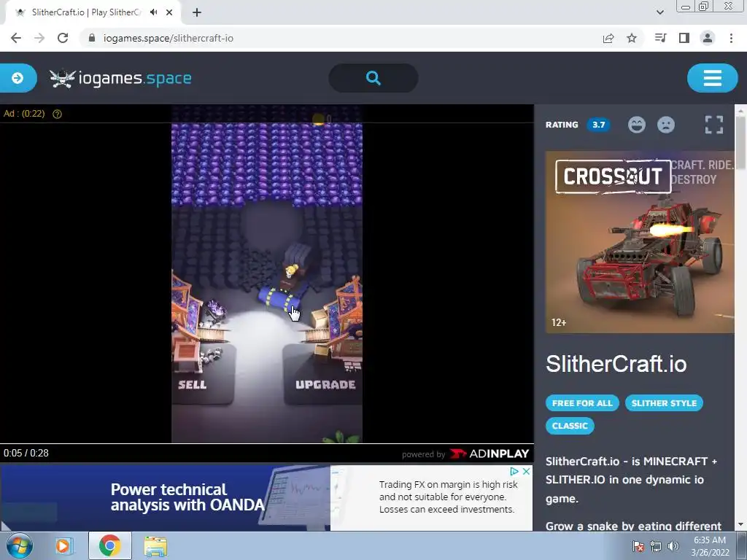Go back using the browser back arrow
Viewport: 747px width, 560px height.
coord(16,38)
